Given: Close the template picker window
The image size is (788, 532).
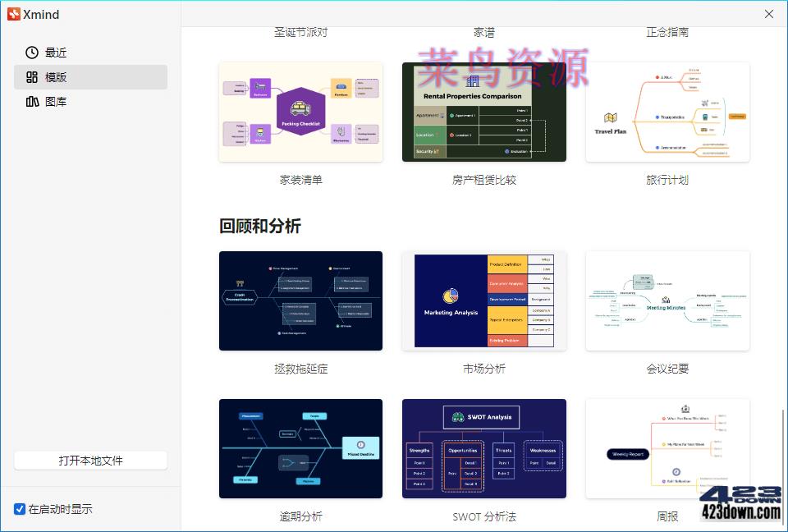Looking at the screenshot, I should click(x=767, y=14).
